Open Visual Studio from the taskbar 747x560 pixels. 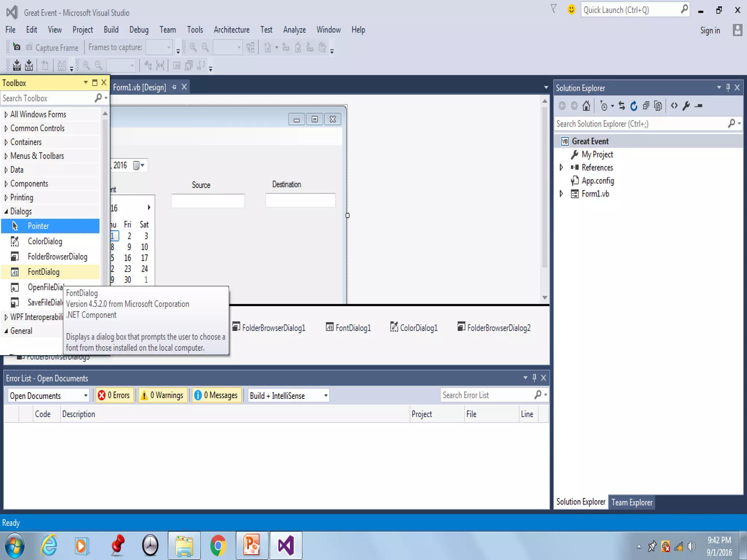[x=286, y=545]
